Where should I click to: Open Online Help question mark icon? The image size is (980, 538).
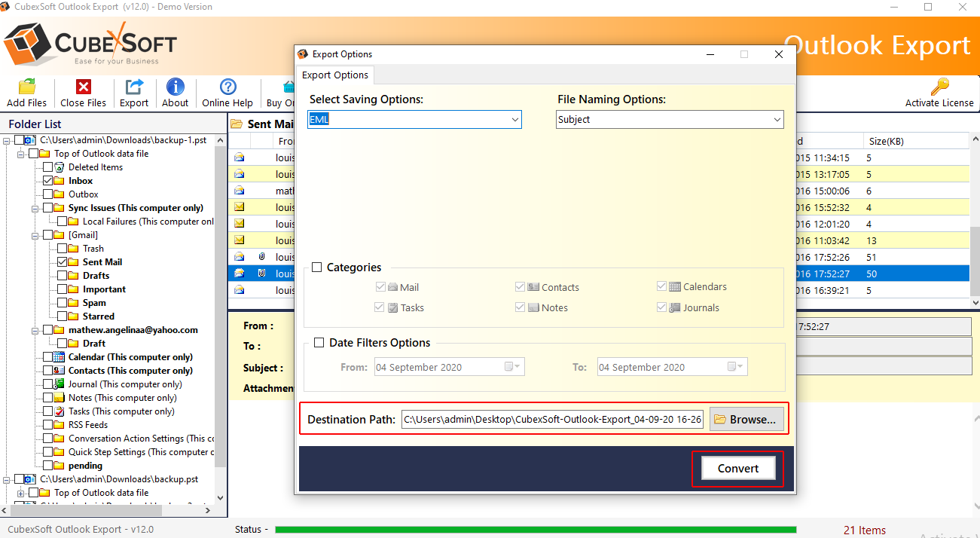click(x=227, y=87)
